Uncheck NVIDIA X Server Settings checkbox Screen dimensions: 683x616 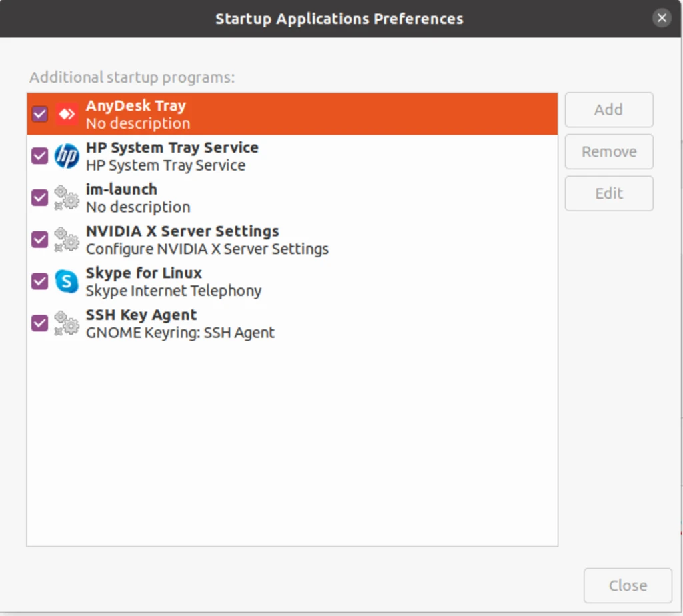(40, 240)
